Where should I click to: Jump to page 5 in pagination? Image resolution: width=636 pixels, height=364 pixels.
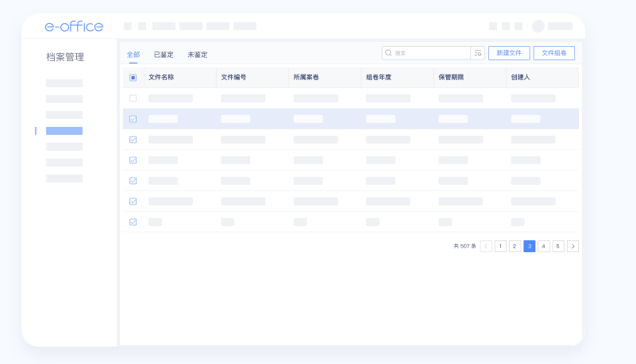coord(558,246)
